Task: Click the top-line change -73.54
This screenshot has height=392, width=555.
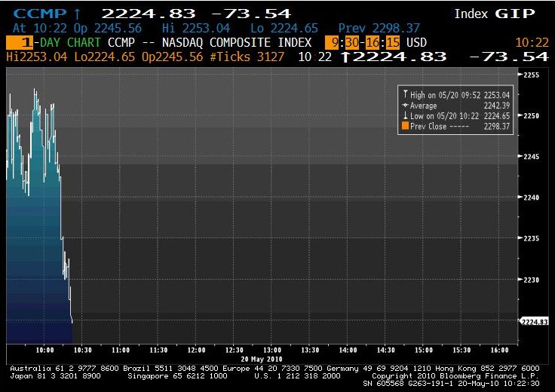Action: (250, 14)
